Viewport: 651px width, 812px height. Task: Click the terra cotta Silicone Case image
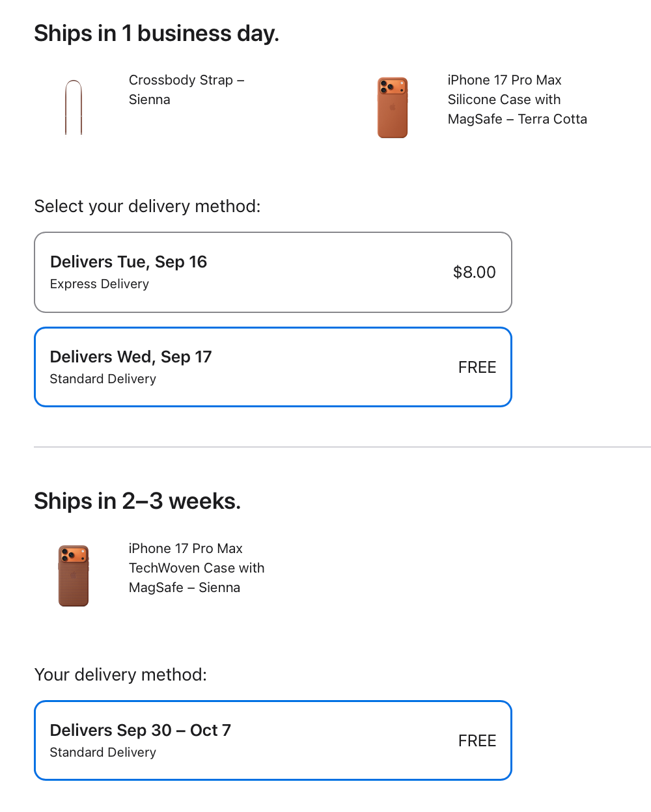point(393,107)
